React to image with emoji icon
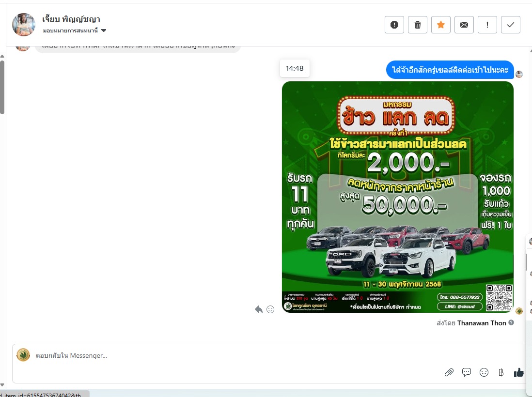This screenshot has width=532, height=397. click(270, 309)
